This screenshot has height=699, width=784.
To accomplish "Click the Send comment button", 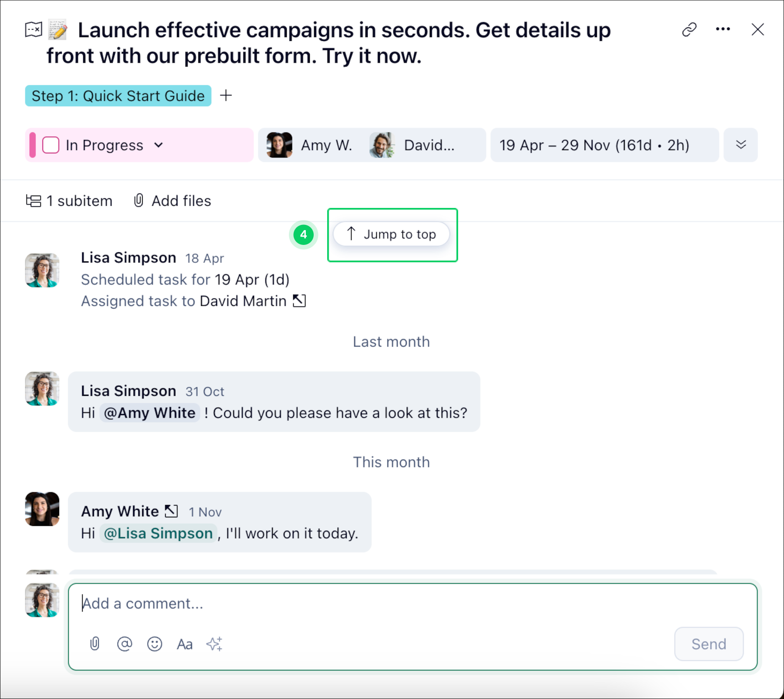I will pyautogui.click(x=708, y=644).
